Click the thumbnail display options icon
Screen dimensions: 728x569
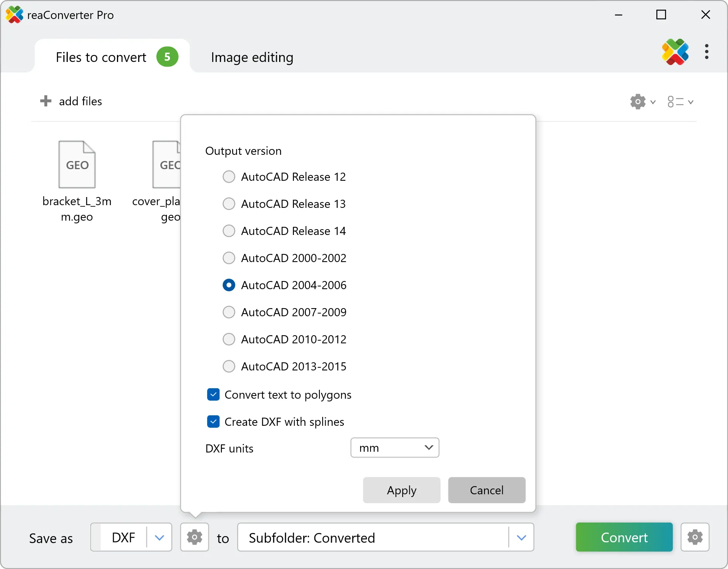(675, 101)
